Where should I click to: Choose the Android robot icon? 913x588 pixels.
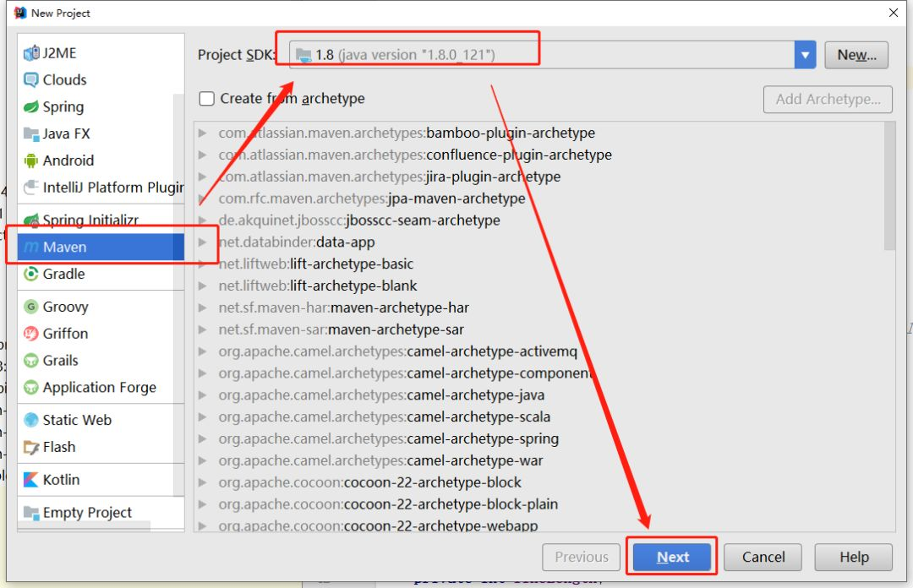click(31, 161)
